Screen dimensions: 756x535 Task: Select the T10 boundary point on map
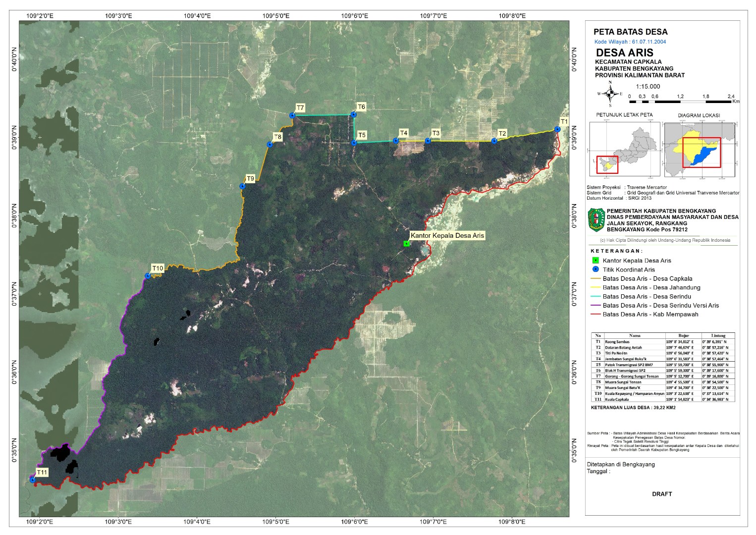click(x=148, y=276)
